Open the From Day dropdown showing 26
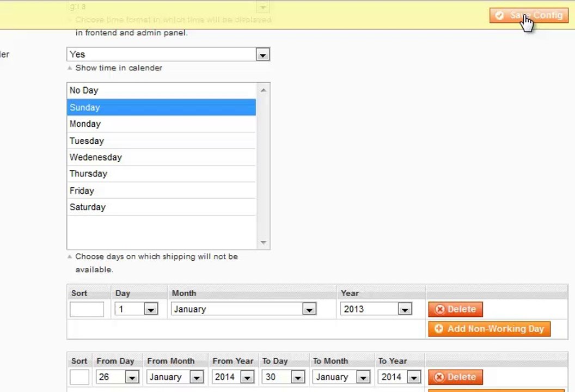Image resolution: width=575 pixels, height=392 pixels. point(118,377)
